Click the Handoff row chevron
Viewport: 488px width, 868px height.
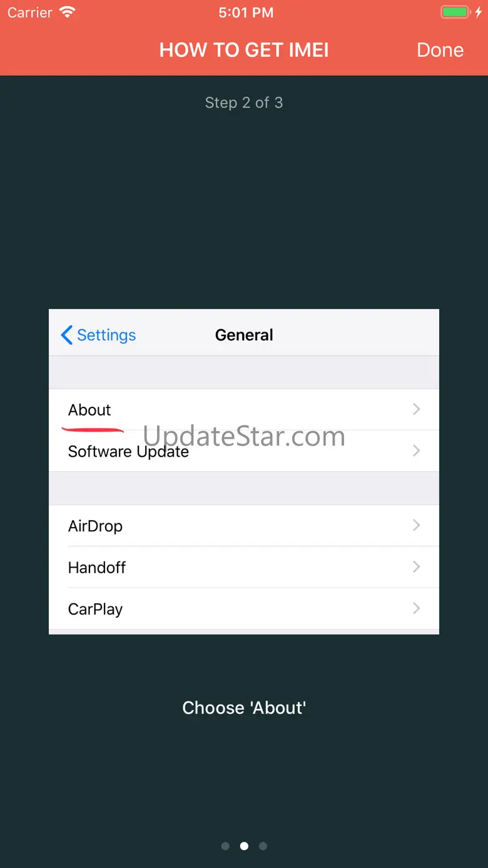pos(417,567)
